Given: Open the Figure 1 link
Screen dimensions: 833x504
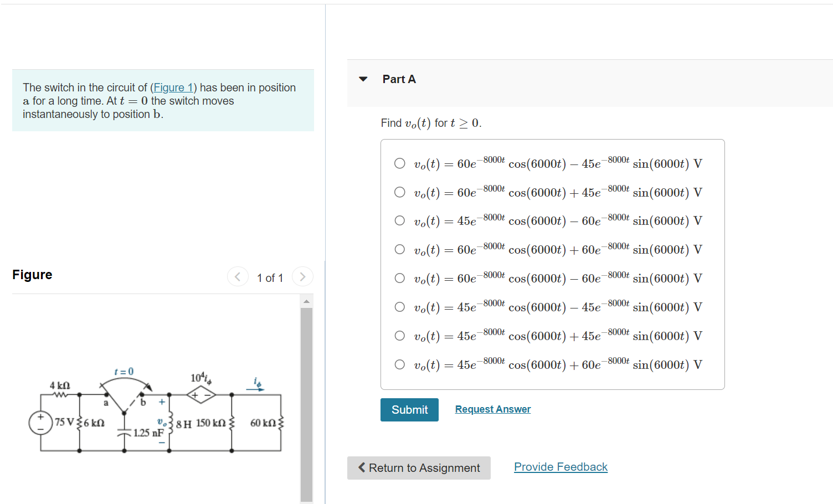Looking at the screenshot, I should coord(173,88).
